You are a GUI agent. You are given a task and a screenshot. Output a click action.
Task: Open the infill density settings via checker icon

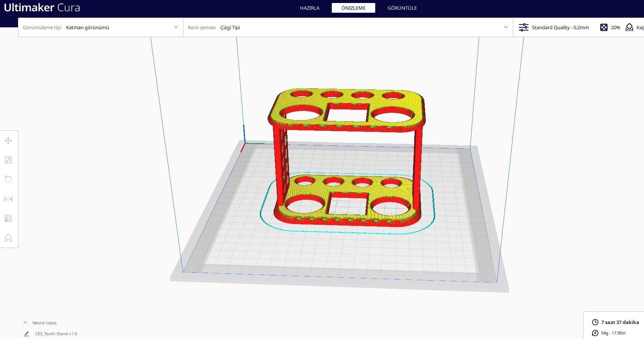click(604, 27)
